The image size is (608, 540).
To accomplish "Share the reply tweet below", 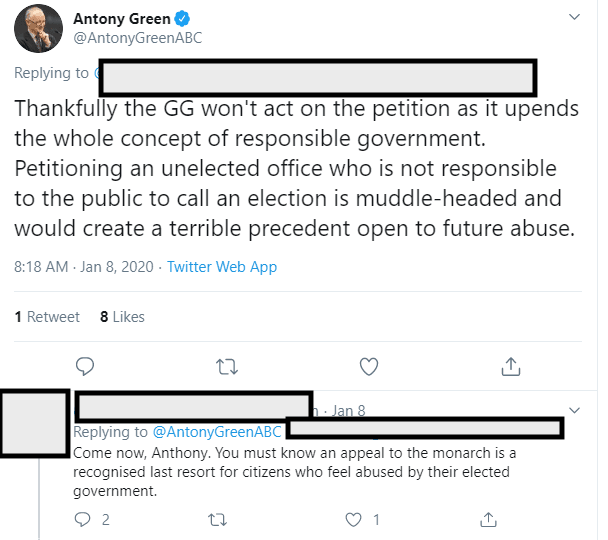I will click(489, 519).
